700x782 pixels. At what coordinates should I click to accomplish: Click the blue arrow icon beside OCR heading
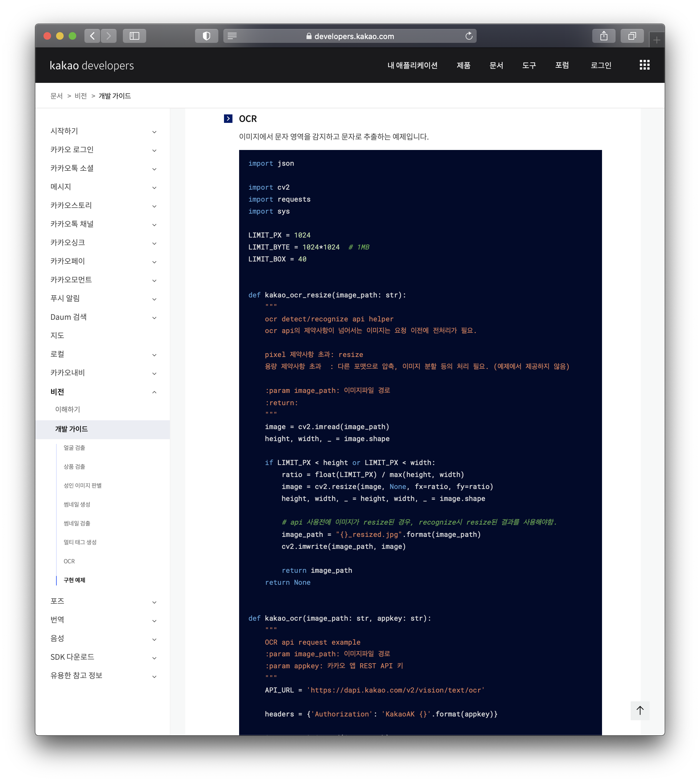click(228, 118)
